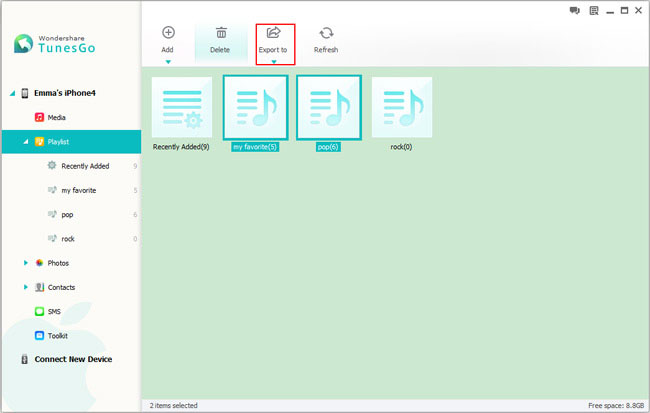The width and height of the screenshot is (650, 413).
Task: Click the Photos icon
Action: [39, 262]
